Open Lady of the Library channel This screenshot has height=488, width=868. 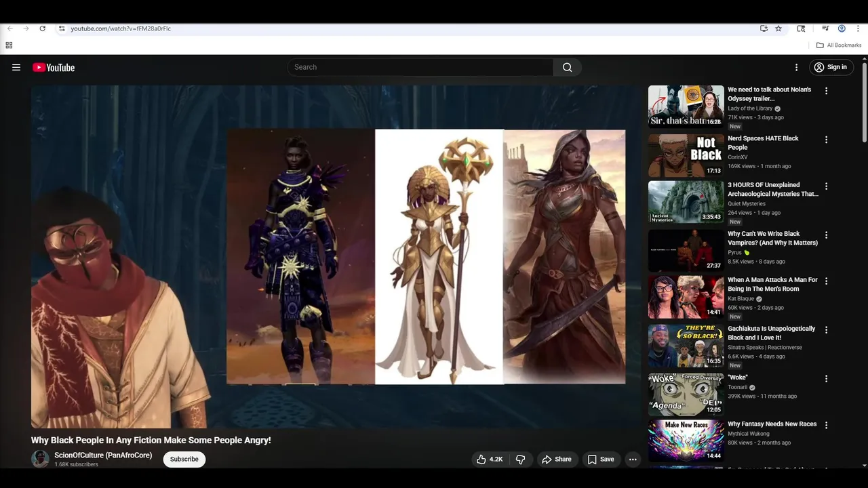750,108
